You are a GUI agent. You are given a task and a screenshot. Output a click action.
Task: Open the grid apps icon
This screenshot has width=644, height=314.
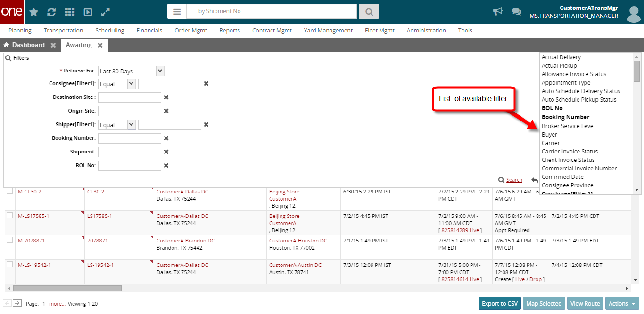tap(69, 12)
